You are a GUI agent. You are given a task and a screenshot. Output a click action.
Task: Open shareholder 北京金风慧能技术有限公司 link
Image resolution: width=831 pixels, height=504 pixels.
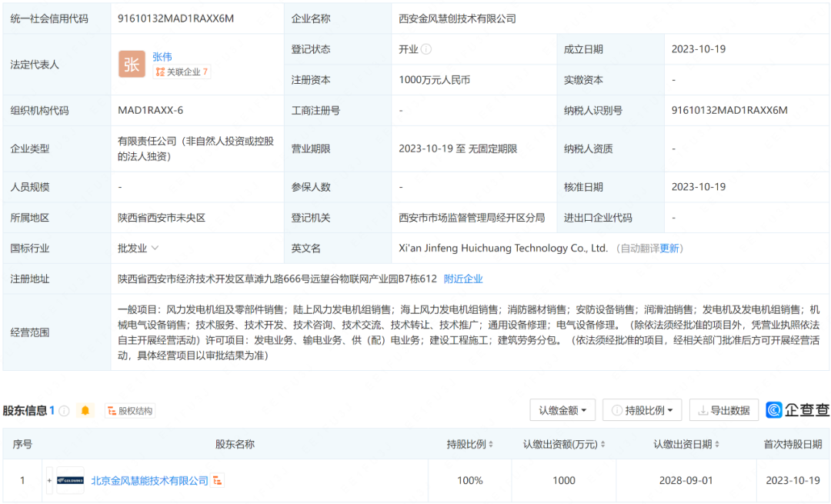click(x=150, y=481)
